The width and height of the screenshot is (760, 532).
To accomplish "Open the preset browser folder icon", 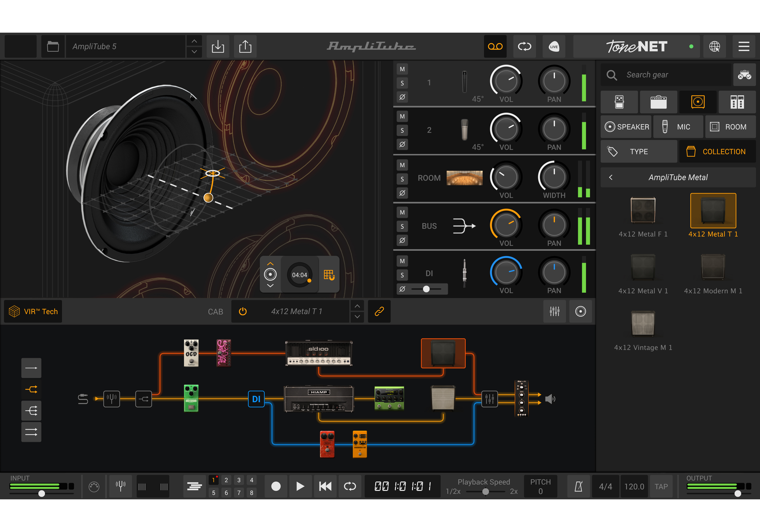I will click(x=53, y=46).
